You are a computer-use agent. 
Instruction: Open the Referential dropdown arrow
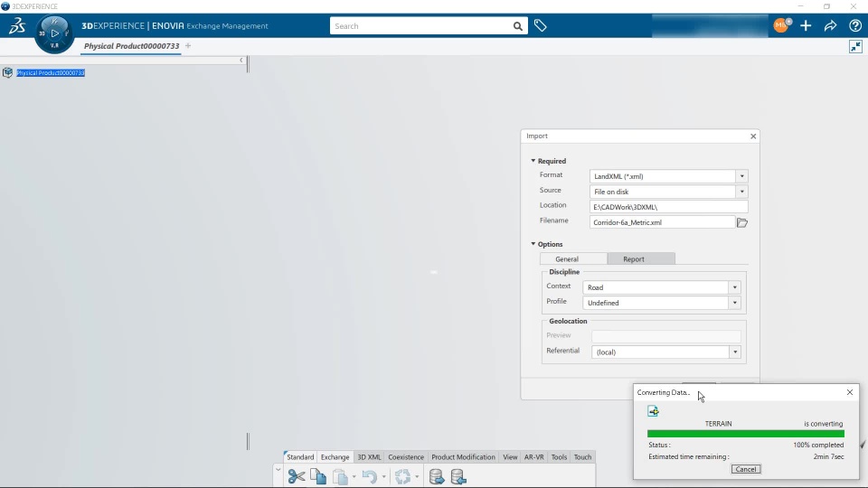point(735,352)
